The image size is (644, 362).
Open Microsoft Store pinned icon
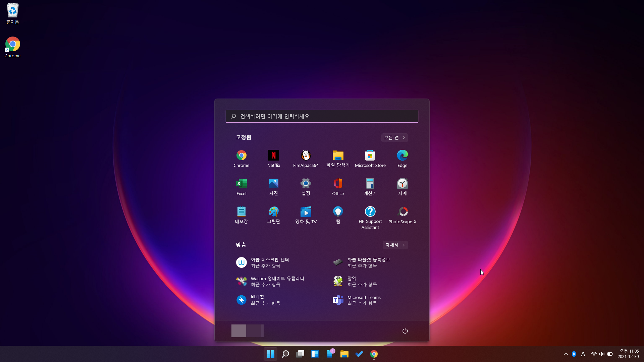pos(370,158)
